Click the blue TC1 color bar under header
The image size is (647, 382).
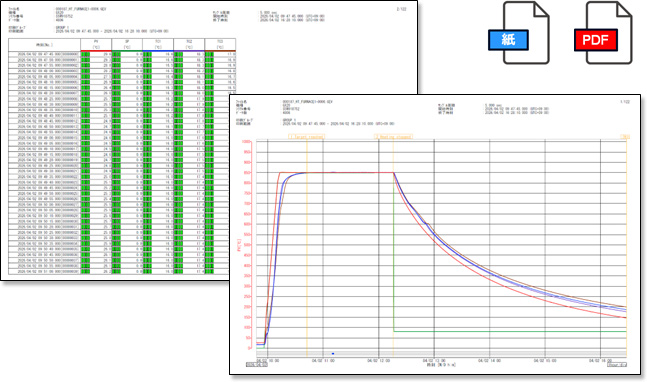point(158,51)
